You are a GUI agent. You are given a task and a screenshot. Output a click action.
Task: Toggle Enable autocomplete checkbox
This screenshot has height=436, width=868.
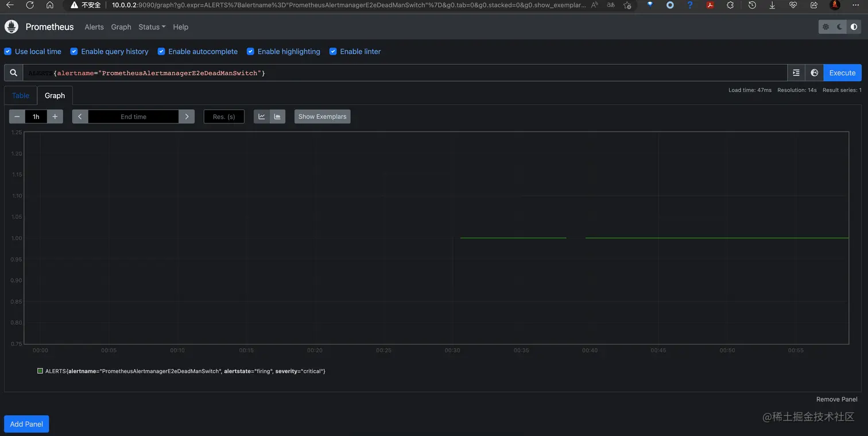coord(161,52)
